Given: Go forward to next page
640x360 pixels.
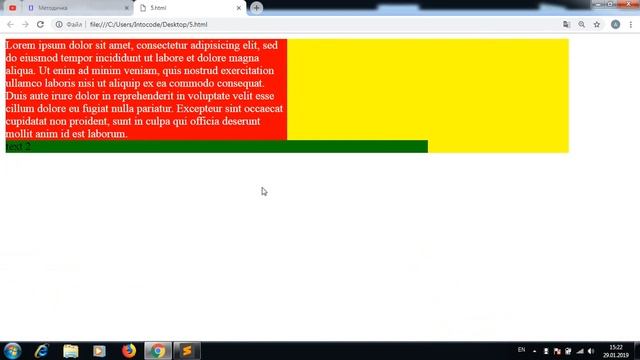Looking at the screenshot, I should click(25, 24).
